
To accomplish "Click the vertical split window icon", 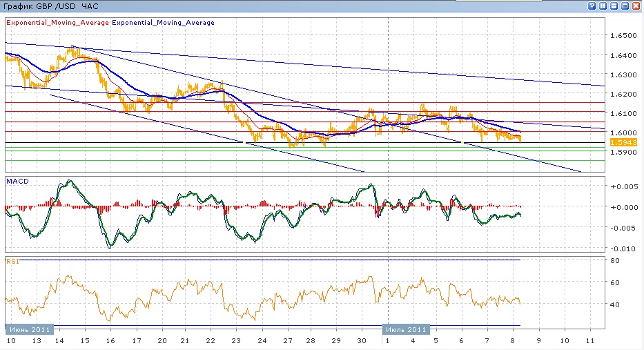I will 603,6.
